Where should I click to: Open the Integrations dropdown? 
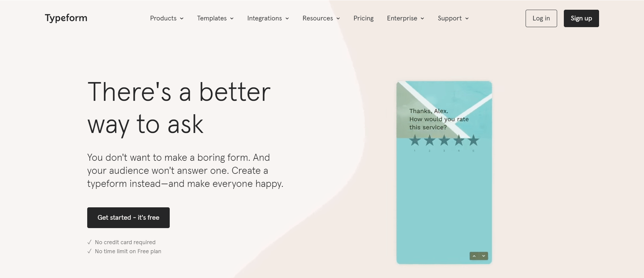pos(268,18)
